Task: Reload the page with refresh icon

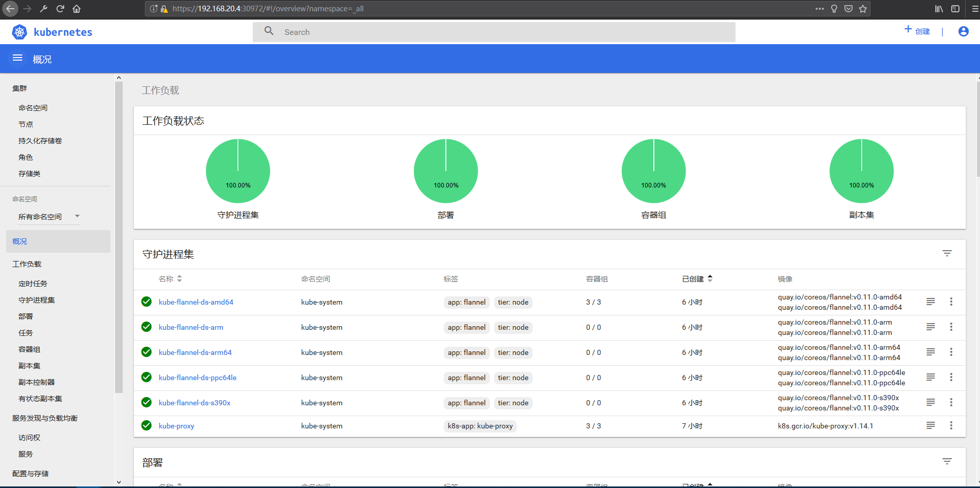Action: coord(60,9)
